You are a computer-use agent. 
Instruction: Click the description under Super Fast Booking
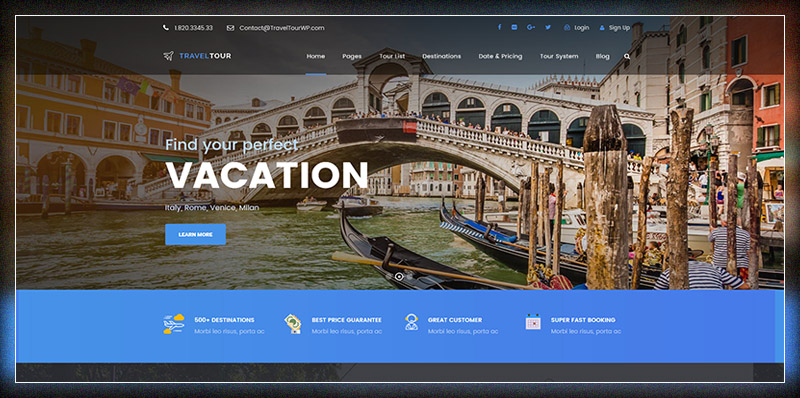coord(586,332)
